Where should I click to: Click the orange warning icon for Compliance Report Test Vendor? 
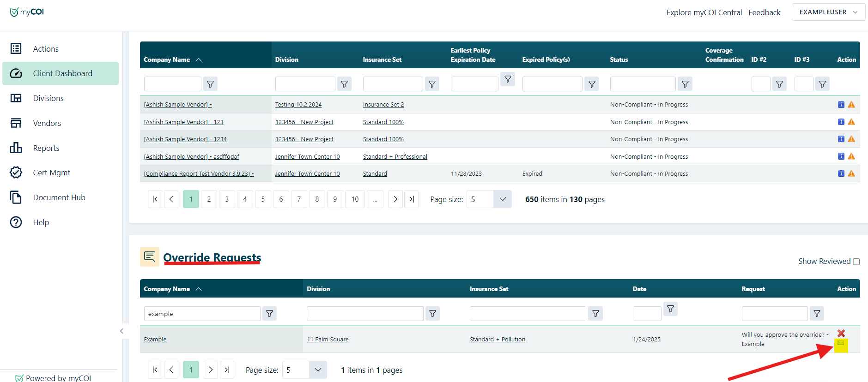[x=851, y=174]
